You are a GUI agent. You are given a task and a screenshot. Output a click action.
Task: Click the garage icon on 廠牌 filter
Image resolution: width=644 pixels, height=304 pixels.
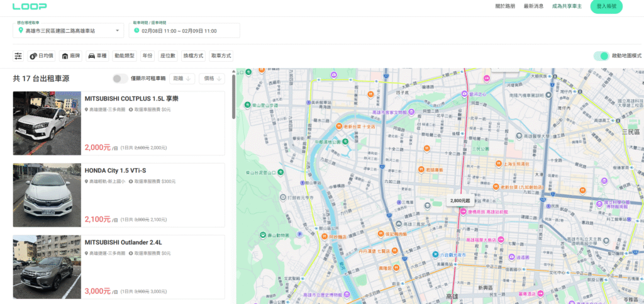coord(65,56)
